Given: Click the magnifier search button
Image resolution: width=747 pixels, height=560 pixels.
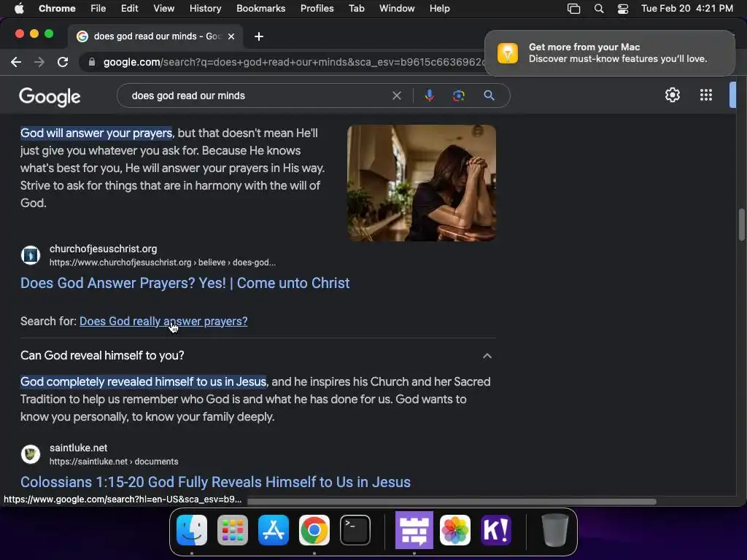Looking at the screenshot, I should [489, 96].
